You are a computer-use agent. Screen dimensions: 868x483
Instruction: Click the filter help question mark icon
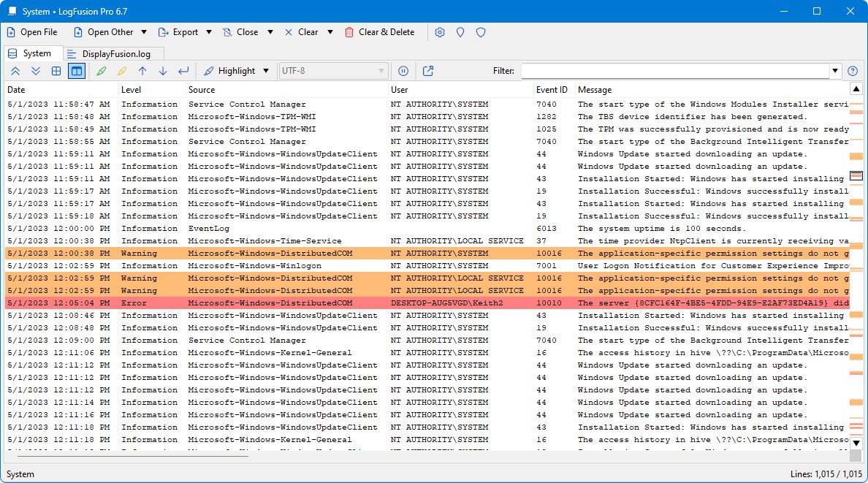852,71
